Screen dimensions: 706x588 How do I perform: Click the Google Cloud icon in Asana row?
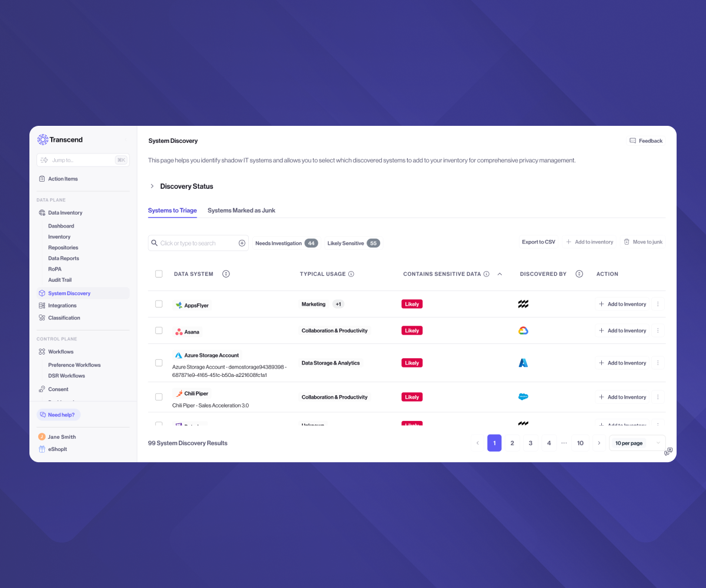click(523, 330)
